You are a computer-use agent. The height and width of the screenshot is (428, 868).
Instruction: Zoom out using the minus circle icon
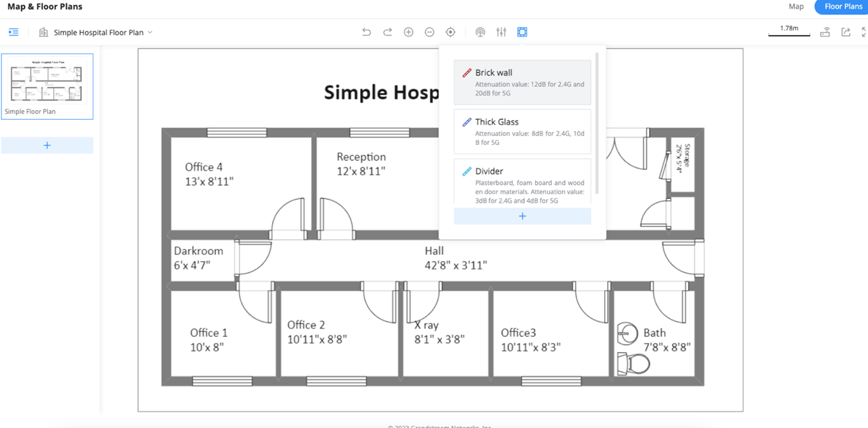[x=429, y=32]
